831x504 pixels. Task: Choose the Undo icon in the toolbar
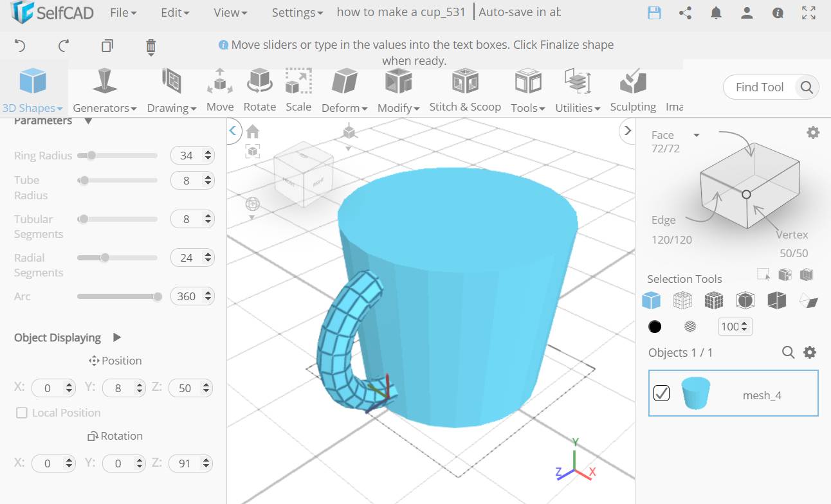[x=19, y=46]
